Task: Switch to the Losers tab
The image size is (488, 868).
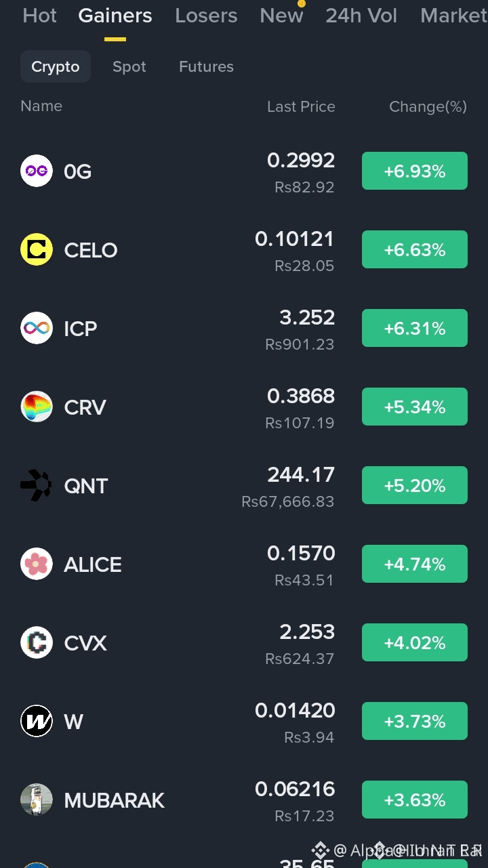Action: pyautogui.click(x=206, y=16)
